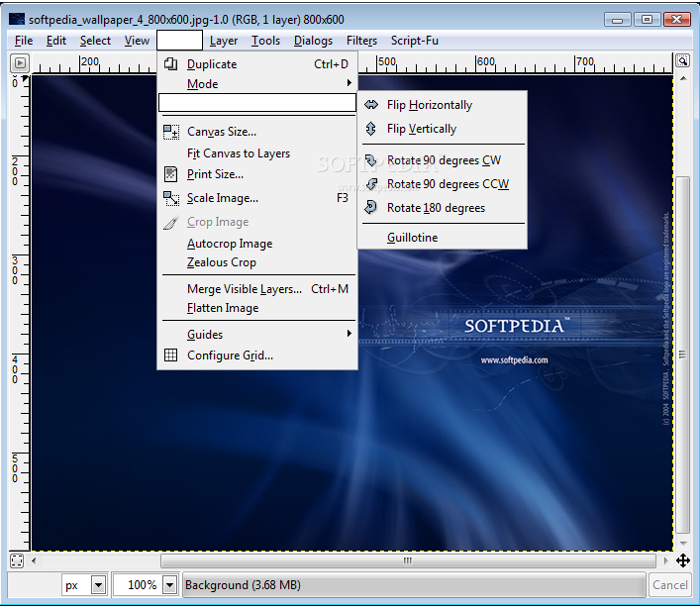Select Autocrop Image

click(257, 244)
